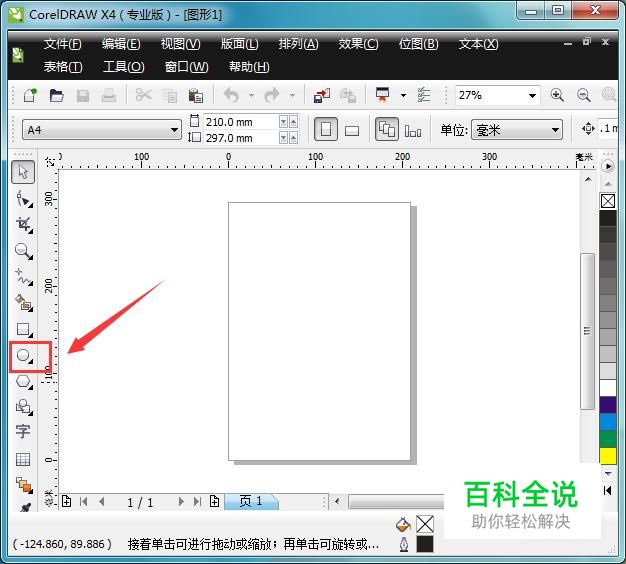626x564 pixels.
Task: Select the Zoom magnifier tool in toolbox
Action: click(24, 251)
